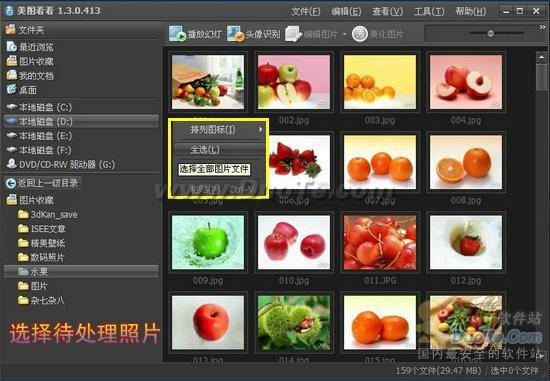Select the 精美壁纸 folder in tree
Screen dimensions: 550x381
click(42, 243)
